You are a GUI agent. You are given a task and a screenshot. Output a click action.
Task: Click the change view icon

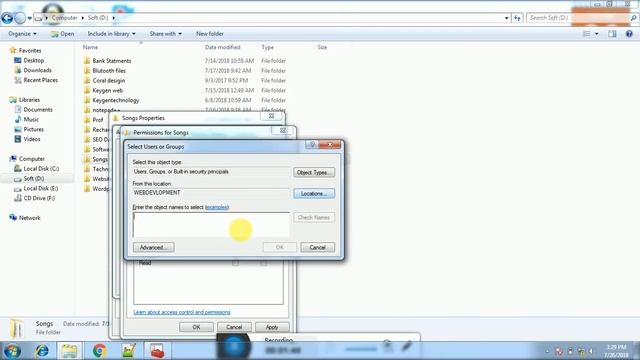(587, 34)
